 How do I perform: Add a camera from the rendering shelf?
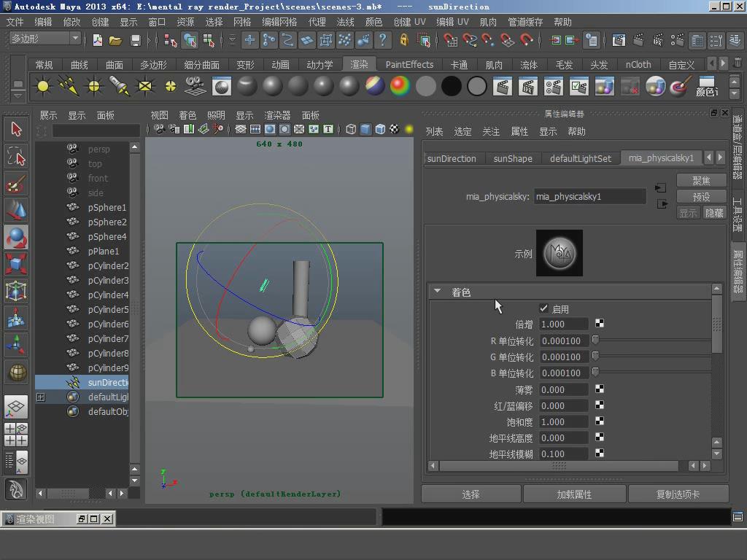pyautogui.click(x=195, y=86)
